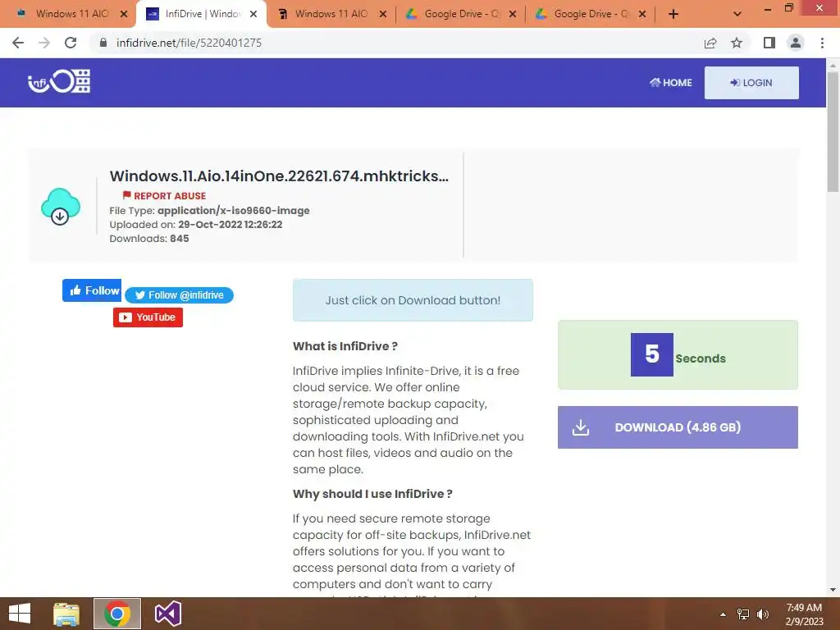Click the browser forward arrow
Viewport: 840px width, 630px height.
44,43
